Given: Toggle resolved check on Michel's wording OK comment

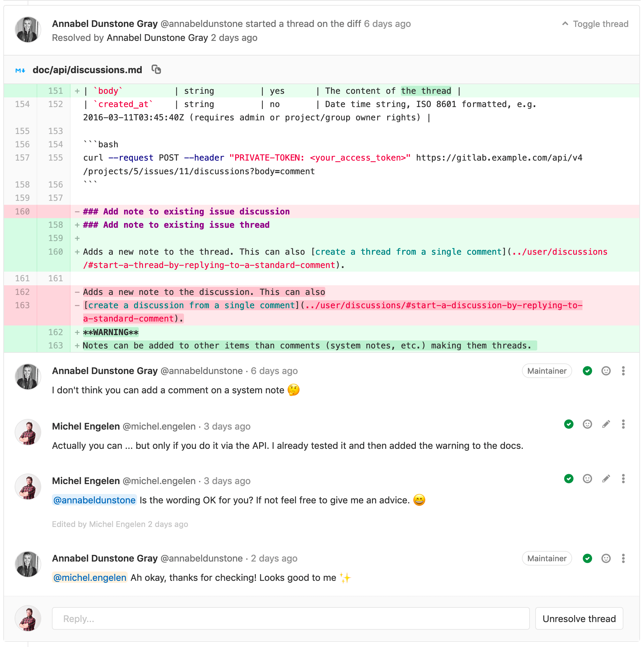Looking at the screenshot, I should [569, 479].
